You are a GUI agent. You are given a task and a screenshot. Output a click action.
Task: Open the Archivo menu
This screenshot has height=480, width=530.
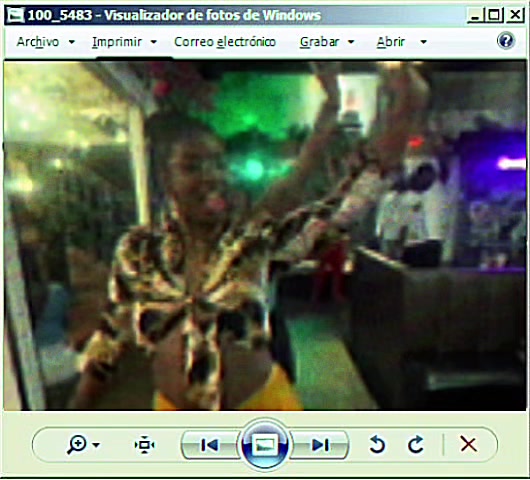click(x=38, y=42)
